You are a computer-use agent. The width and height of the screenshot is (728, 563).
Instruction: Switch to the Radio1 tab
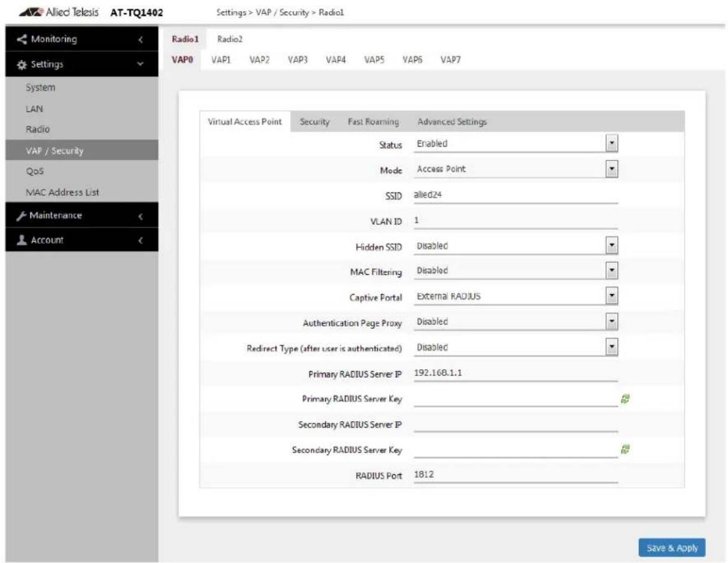coord(184,39)
